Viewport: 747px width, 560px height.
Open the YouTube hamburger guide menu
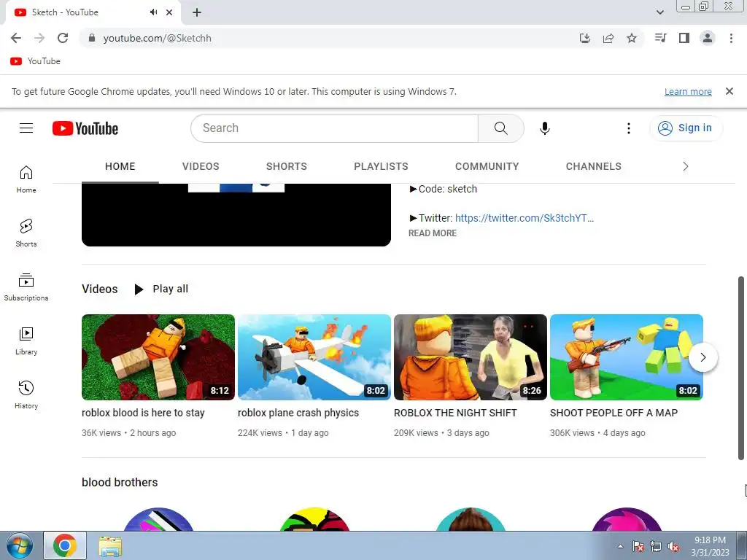point(26,128)
